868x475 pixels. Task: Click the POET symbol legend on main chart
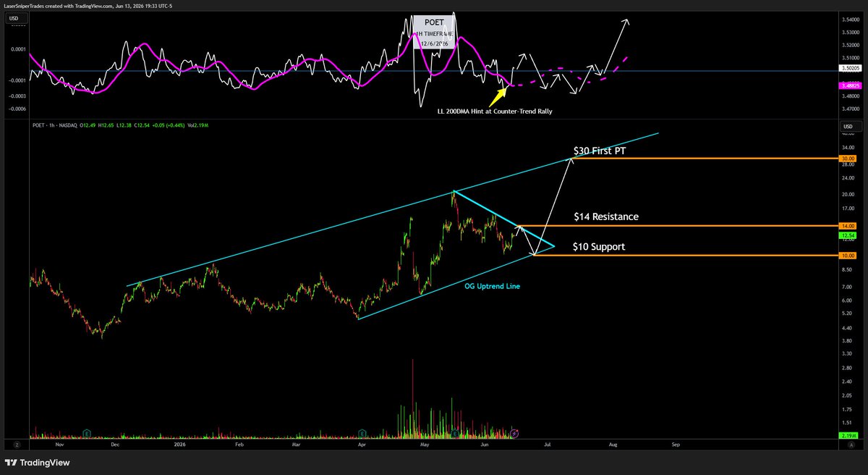[54, 126]
